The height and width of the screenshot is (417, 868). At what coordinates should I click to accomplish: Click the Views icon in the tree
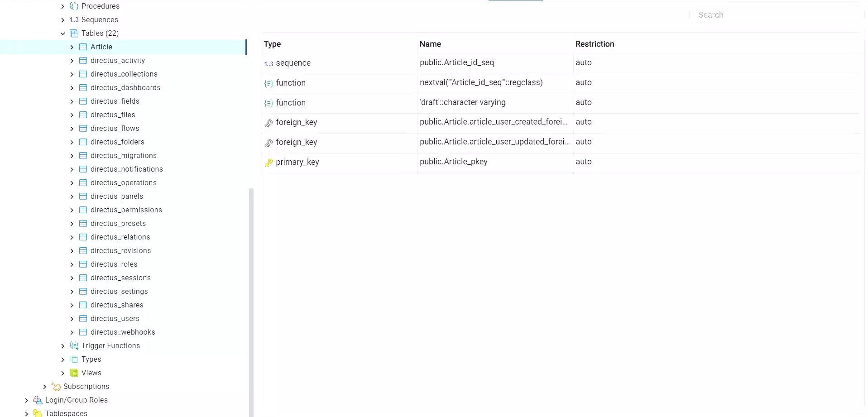pos(73,373)
